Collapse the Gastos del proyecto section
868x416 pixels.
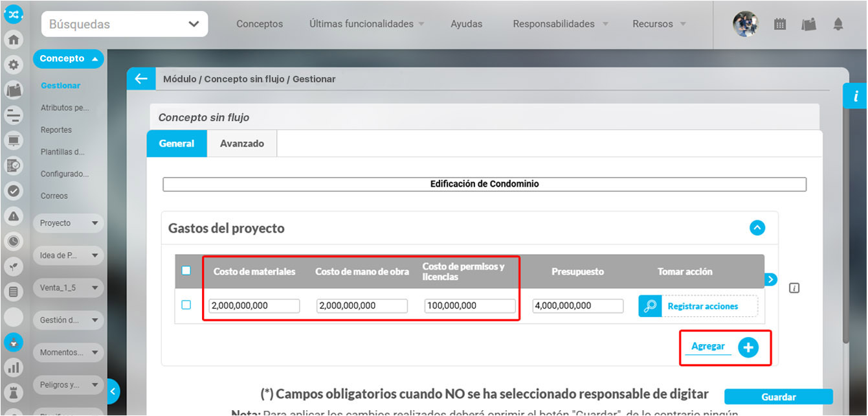point(757,228)
